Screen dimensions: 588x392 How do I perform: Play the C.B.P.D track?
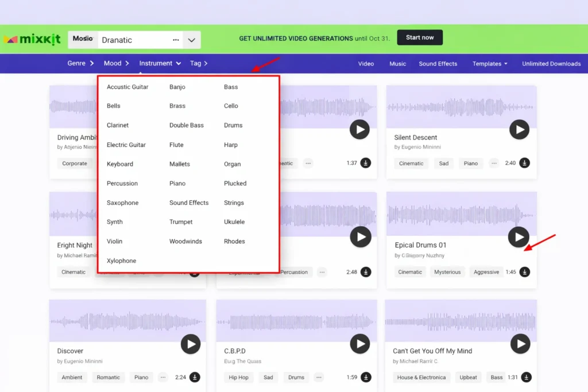click(360, 344)
